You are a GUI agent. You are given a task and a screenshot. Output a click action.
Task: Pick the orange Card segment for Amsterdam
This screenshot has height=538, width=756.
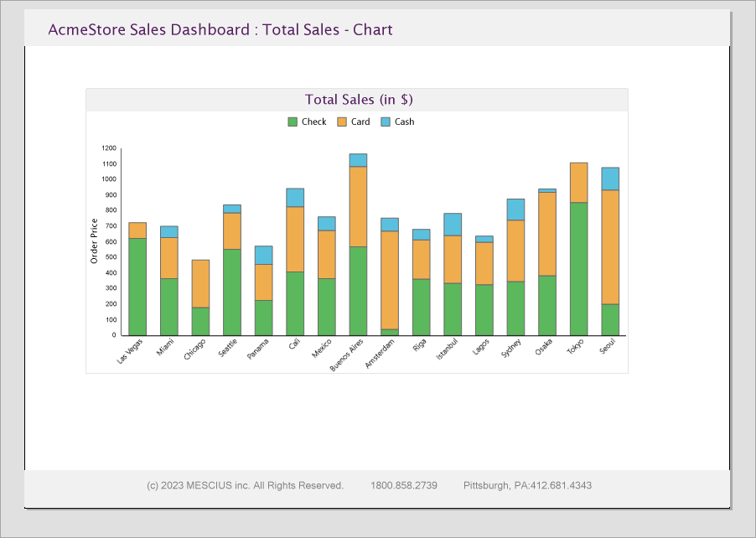click(x=390, y=280)
